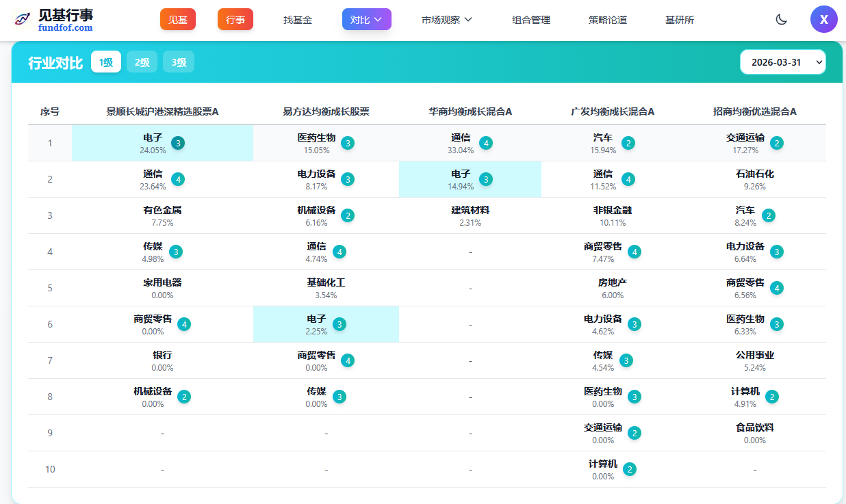Click badge 2 beside 计算机 4.91%

[772, 397]
